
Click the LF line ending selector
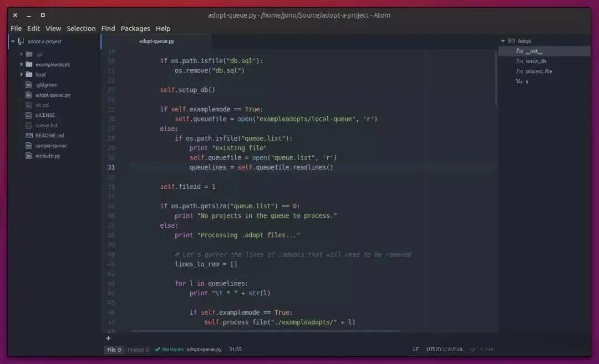[415, 349]
